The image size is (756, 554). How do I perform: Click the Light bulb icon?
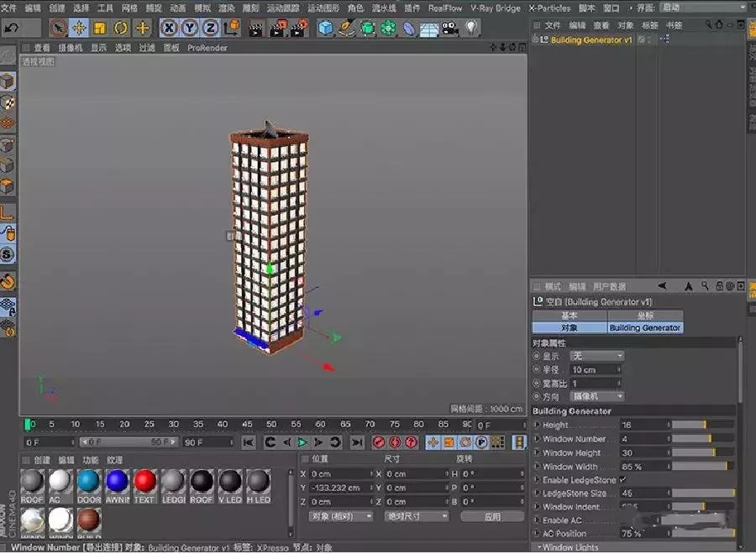pos(471,28)
